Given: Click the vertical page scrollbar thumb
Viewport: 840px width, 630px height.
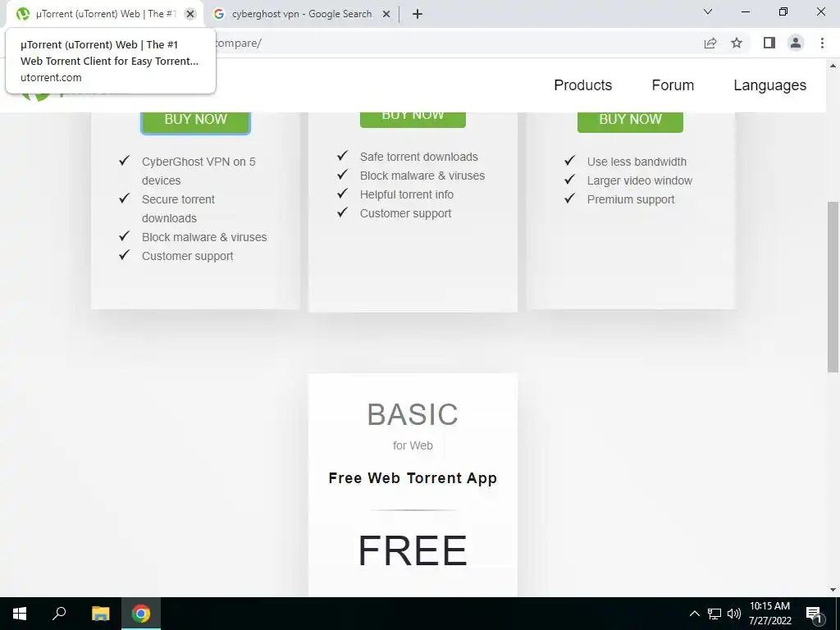Looking at the screenshot, I should point(833,286).
